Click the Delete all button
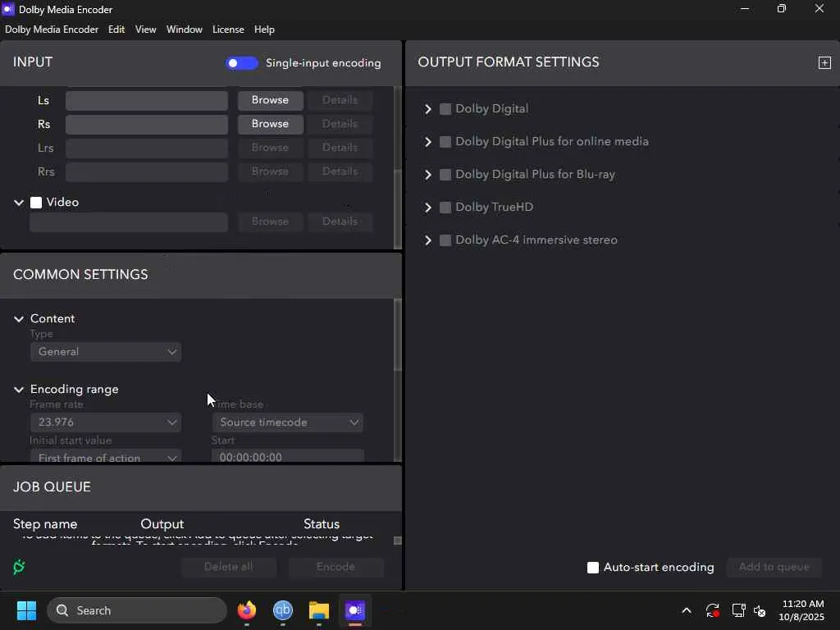840x630 pixels. coord(228,567)
